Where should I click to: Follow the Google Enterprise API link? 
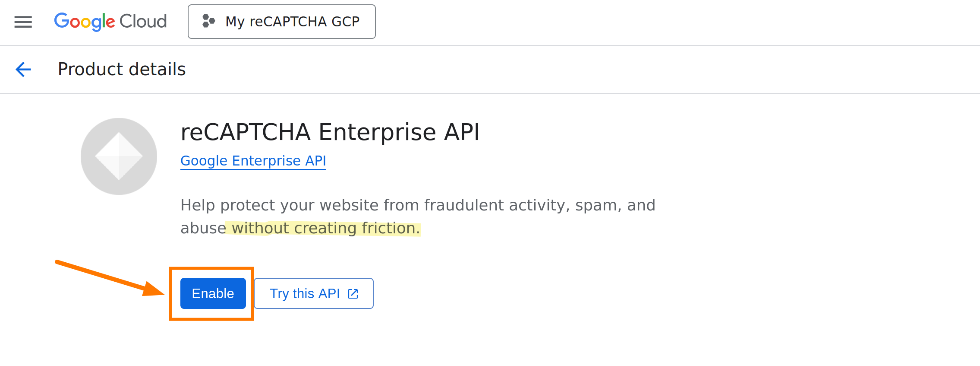(253, 161)
